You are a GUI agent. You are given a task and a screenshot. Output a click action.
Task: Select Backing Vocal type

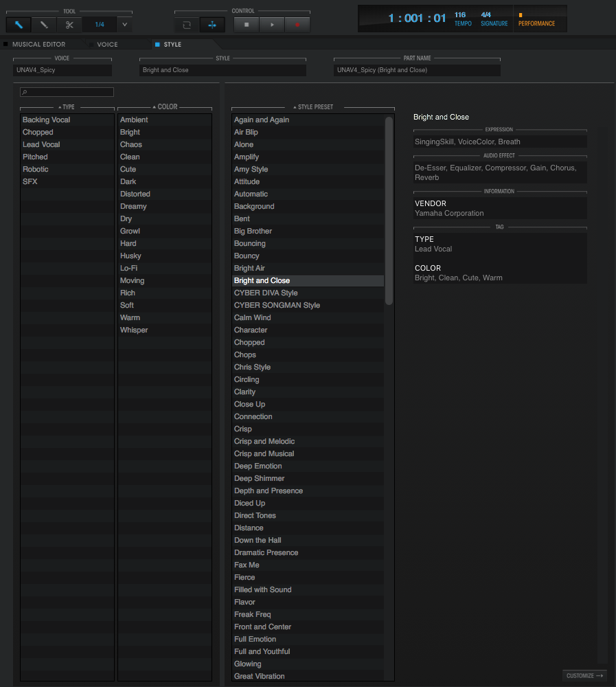67,120
